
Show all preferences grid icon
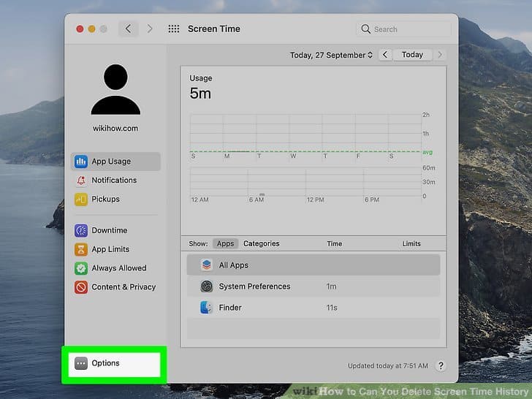174,28
